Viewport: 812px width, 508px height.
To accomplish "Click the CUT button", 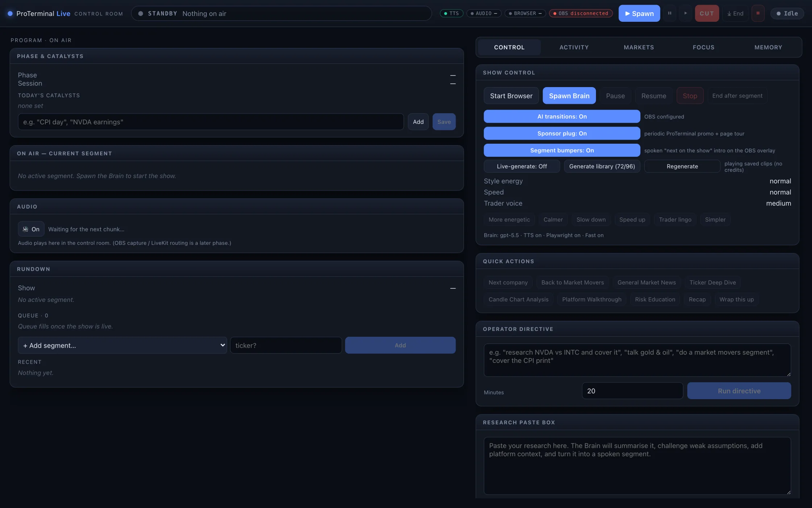I will [x=707, y=13].
